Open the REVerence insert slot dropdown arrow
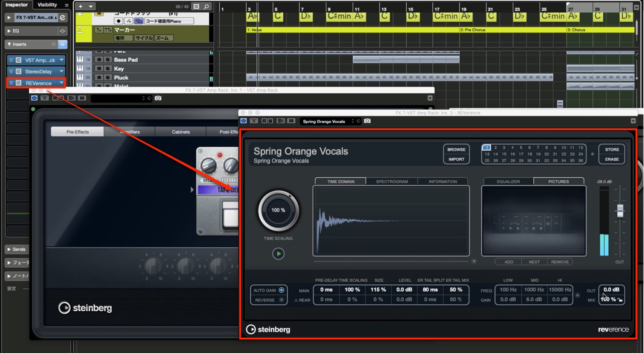 [x=61, y=83]
